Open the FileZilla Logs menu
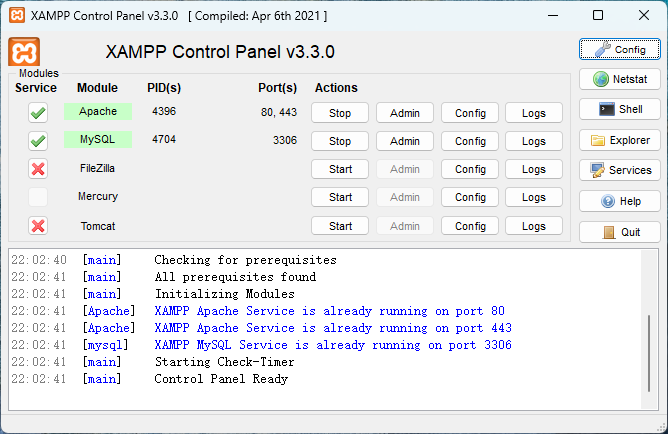Viewport: 668px width, 434px height. (534, 169)
